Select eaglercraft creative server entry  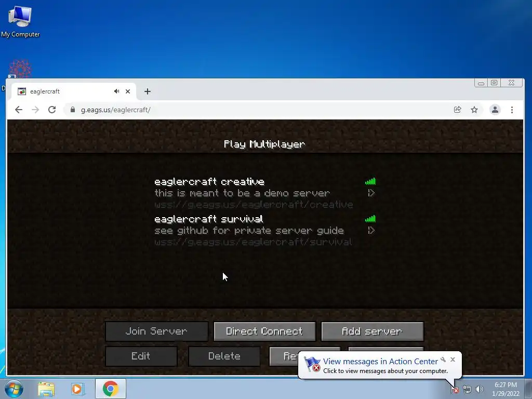click(265, 193)
